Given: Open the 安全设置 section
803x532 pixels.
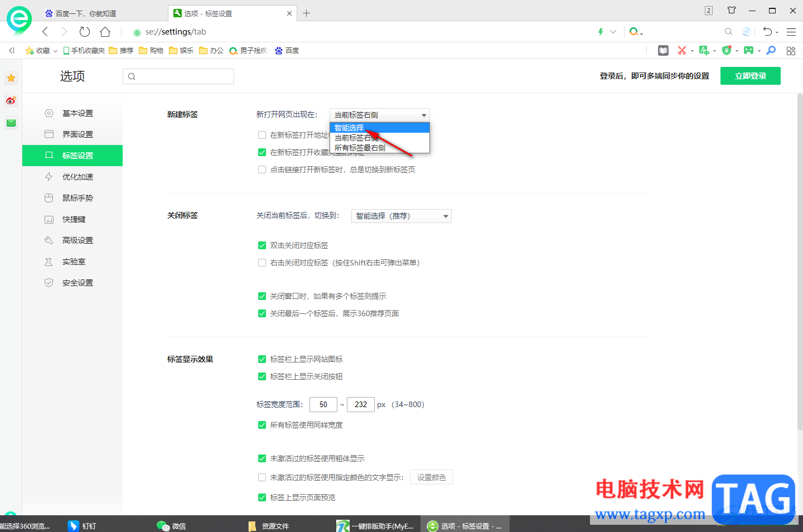Looking at the screenshot, I should click(x=72, y=283).
